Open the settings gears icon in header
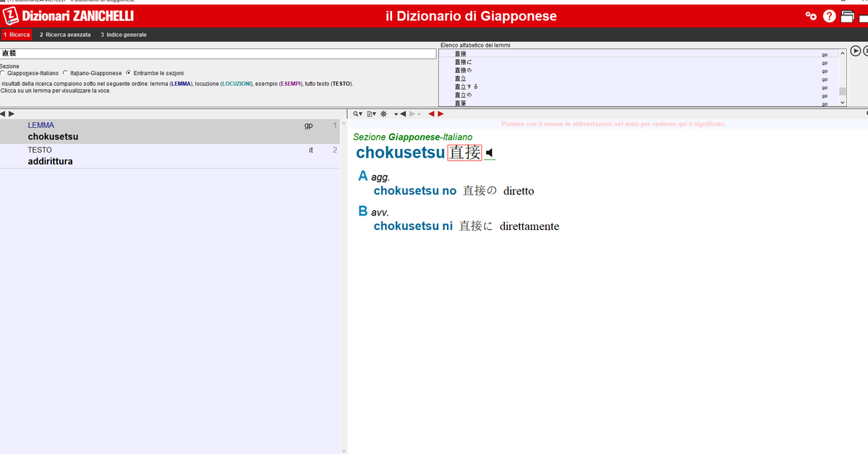The image size is (868, 454). pyautogui.click(x=812, y=16)
